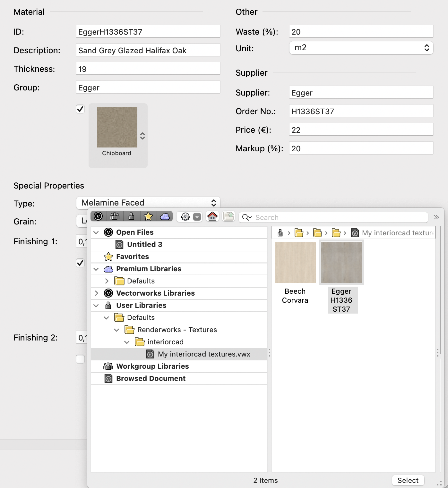Click the double chevron at search bar end

(x=436, y=217)
